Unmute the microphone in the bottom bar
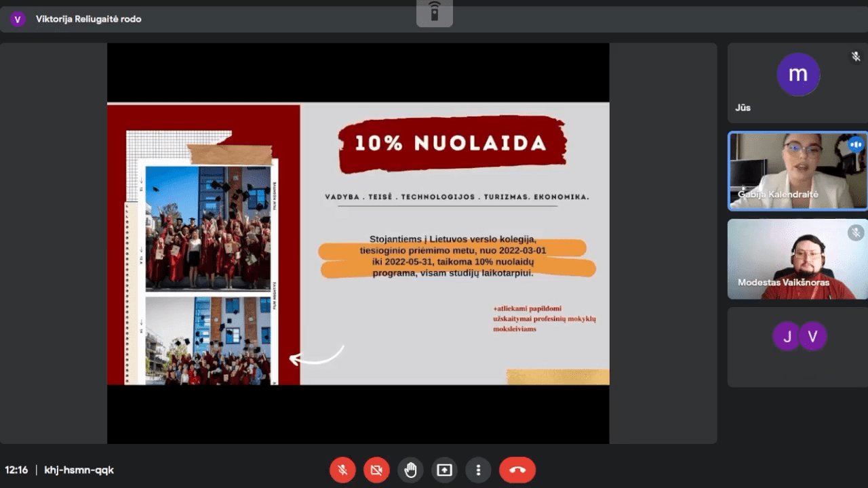Viewport: 868px width, 488px height. (x=343, y=470)
